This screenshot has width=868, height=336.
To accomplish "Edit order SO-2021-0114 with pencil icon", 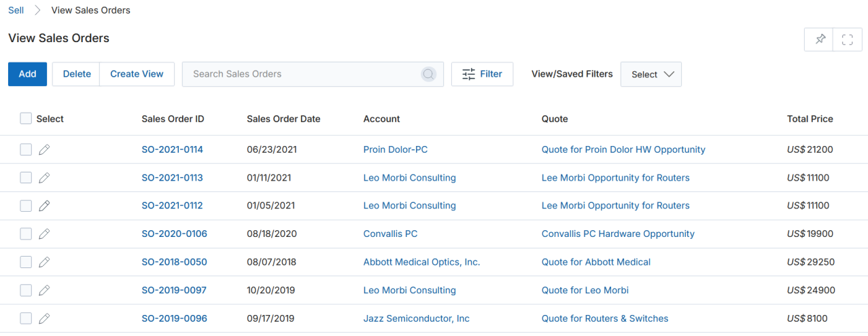I will pyautogui.click(x=44, y=149).
